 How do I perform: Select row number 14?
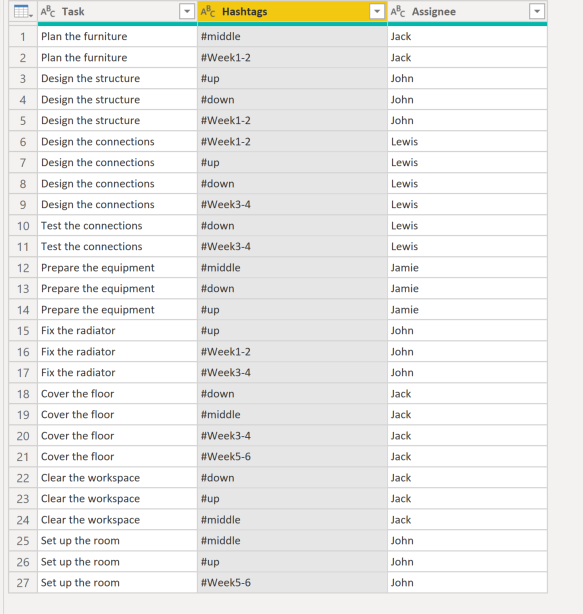[x=23, y=310]
